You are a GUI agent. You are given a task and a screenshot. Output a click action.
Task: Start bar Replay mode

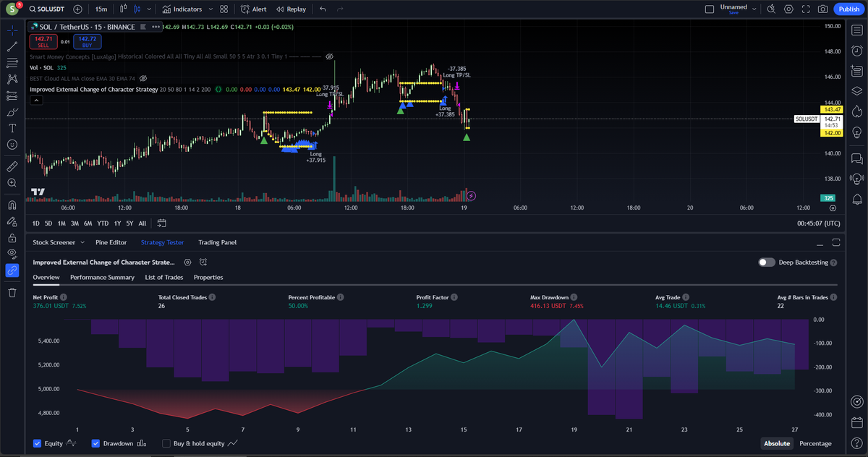tap(290, 9)
